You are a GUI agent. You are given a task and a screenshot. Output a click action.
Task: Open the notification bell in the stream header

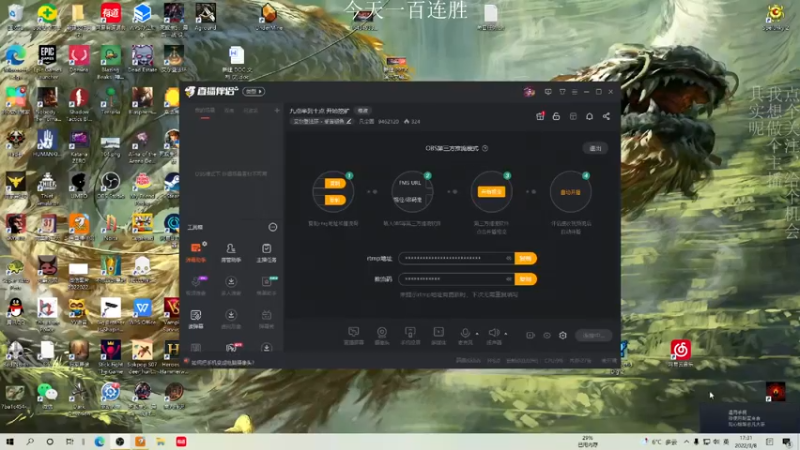(589, 116)
